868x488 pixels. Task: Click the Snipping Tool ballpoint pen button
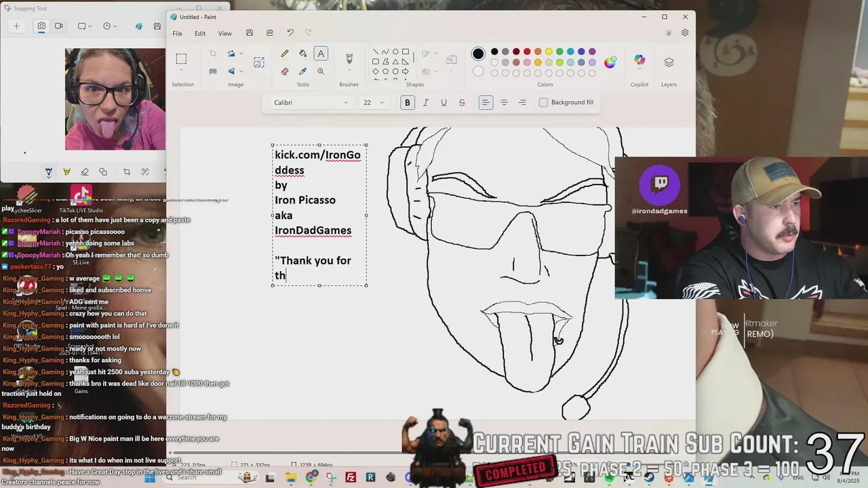[48, 172]
